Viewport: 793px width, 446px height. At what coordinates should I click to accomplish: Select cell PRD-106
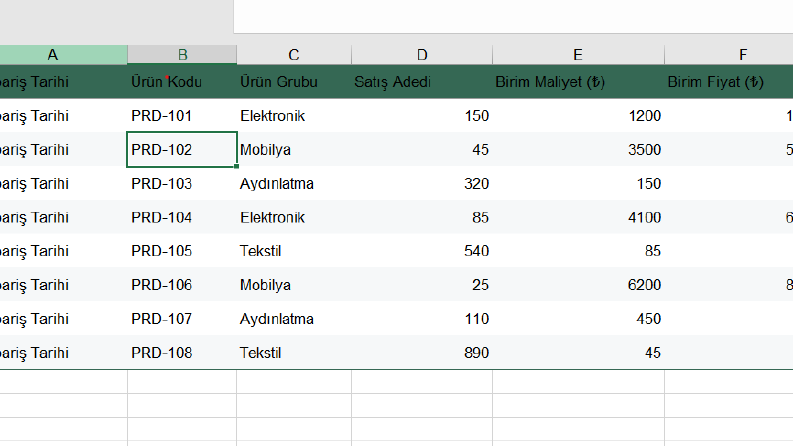(x=182, y=285)
